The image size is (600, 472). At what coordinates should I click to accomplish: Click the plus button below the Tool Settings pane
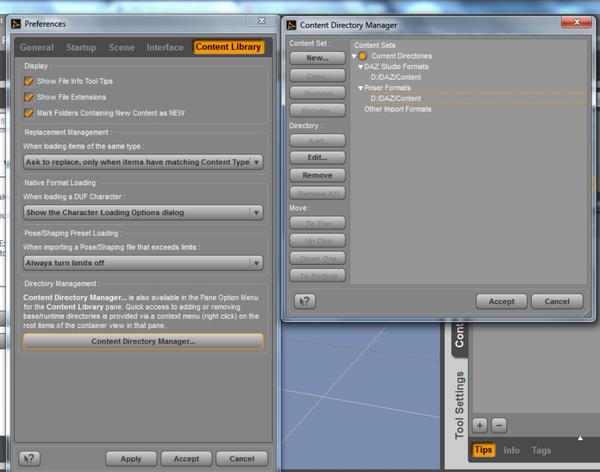480,425
